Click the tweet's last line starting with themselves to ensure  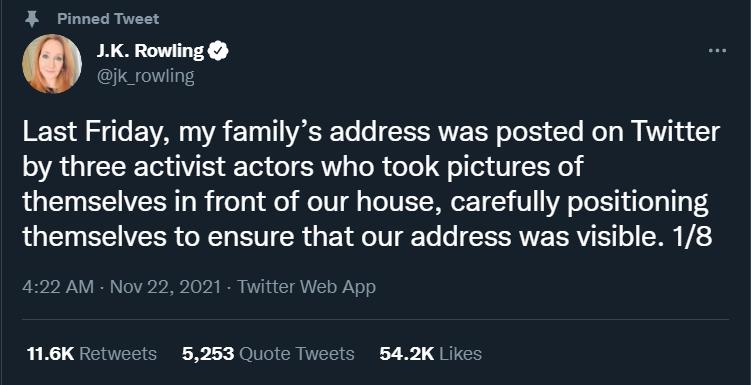367,236
